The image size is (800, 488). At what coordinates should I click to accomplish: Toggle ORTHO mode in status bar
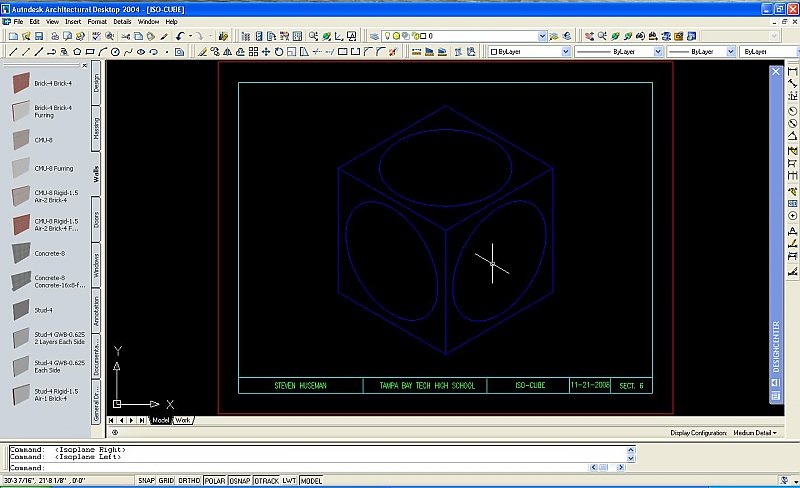[189, 481]
